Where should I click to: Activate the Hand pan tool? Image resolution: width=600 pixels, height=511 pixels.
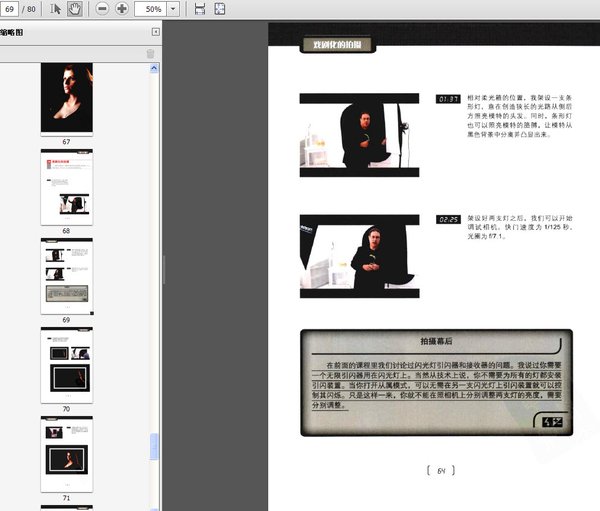pos(75,9)
